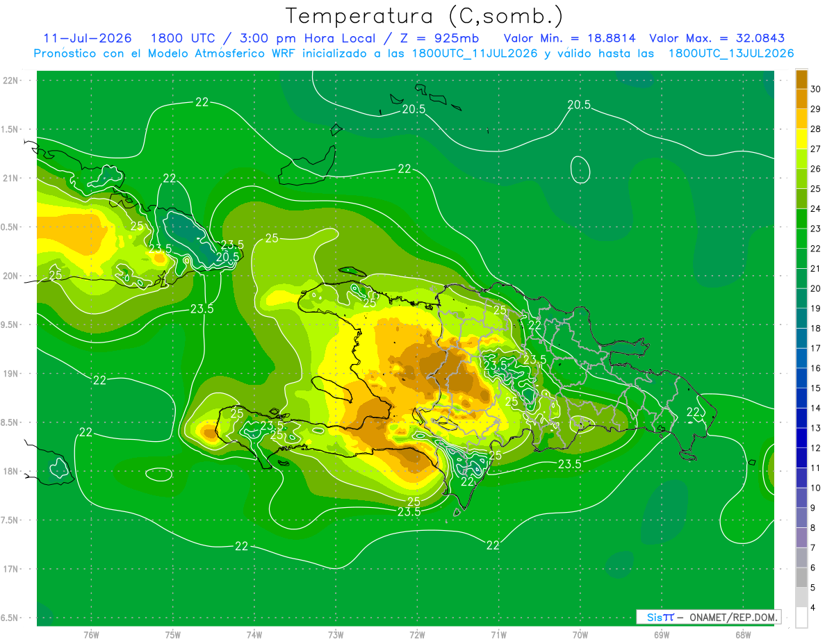Click the '68W' longitude axis label
Viewport: 834px width, 644px height.
[742, 635]
